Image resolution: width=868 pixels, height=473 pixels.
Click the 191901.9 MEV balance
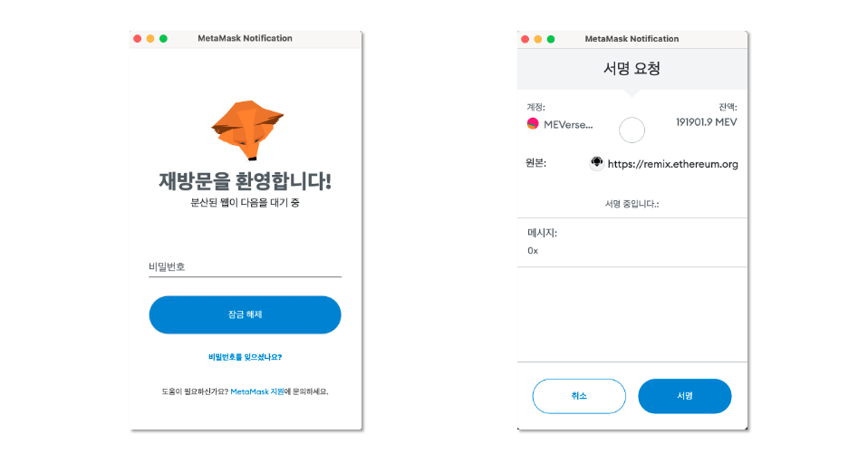point(707,122)
